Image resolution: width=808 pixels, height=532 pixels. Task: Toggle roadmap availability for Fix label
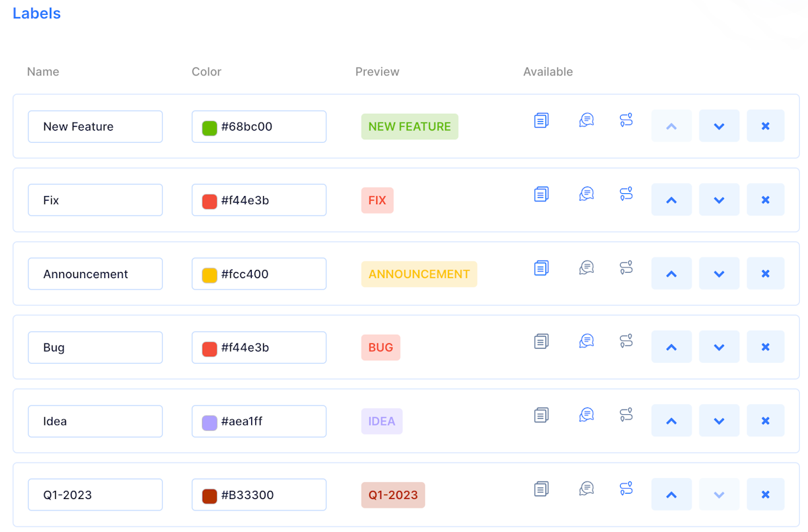[x=626, y=194]
